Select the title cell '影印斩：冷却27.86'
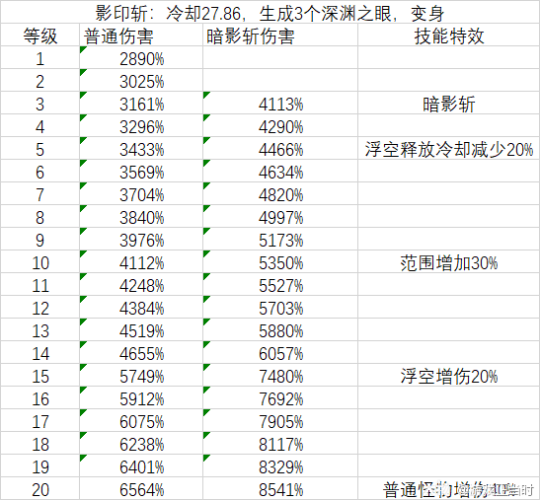Image resolution: width=540 pixels, height=500 pixels. 270,12
